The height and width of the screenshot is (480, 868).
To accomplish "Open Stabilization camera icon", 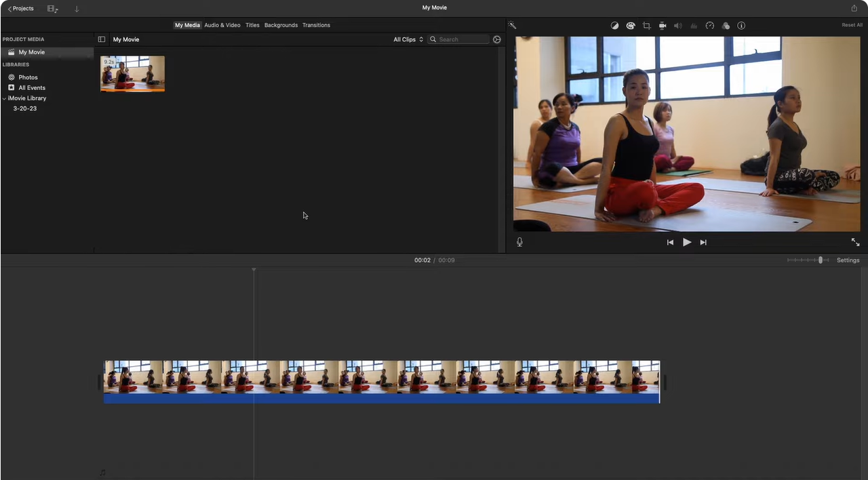I will click(x=663, y=26).
